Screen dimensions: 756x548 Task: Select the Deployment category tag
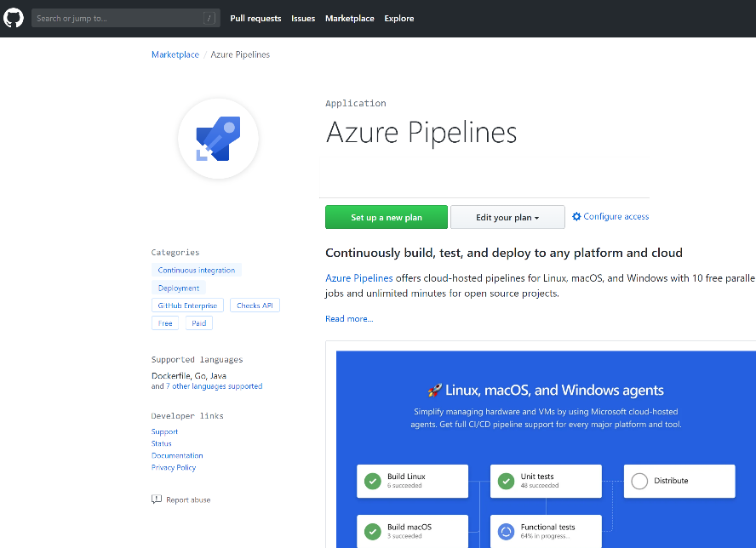[179, 288]
